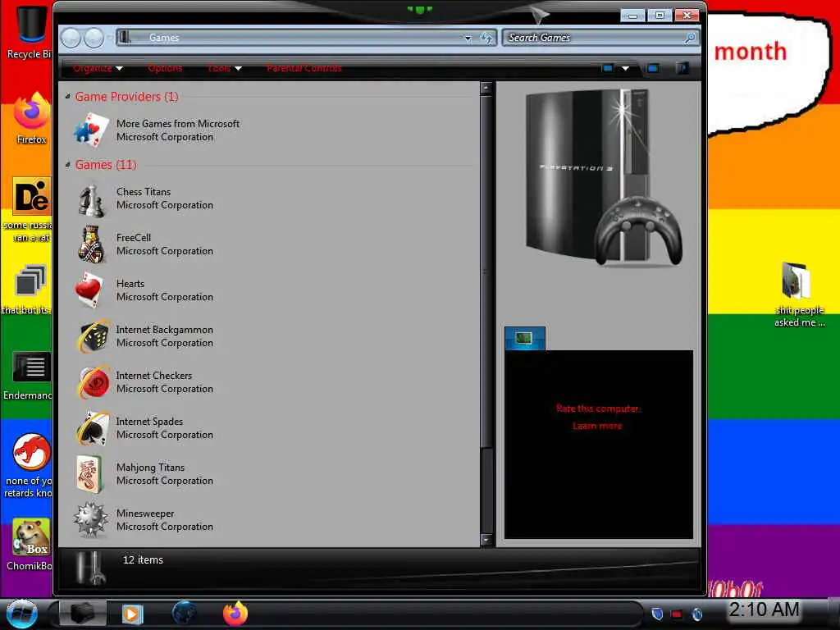840x630 pixels.
Task: Open the Chess Titans game icon
Action: [91, 199]
